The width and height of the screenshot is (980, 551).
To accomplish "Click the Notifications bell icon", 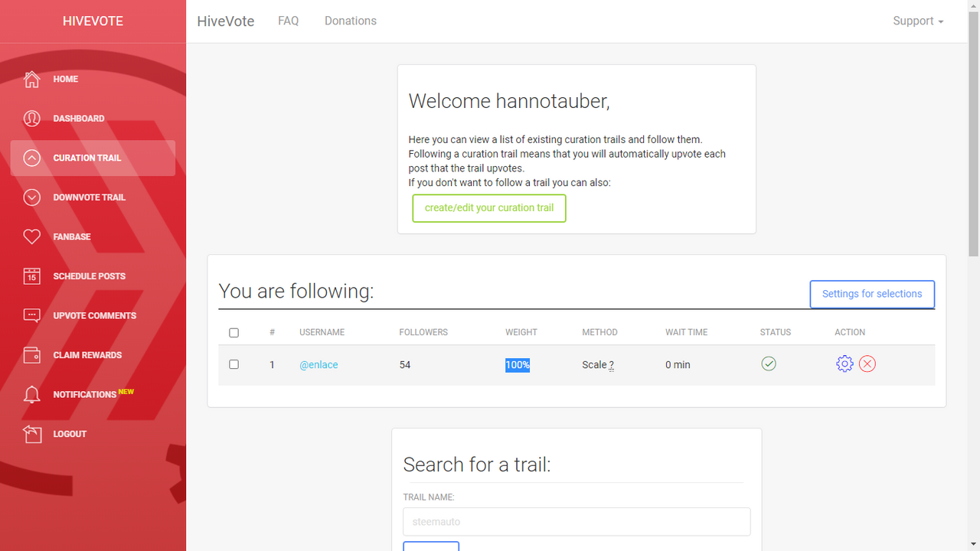I will (31, 395).
